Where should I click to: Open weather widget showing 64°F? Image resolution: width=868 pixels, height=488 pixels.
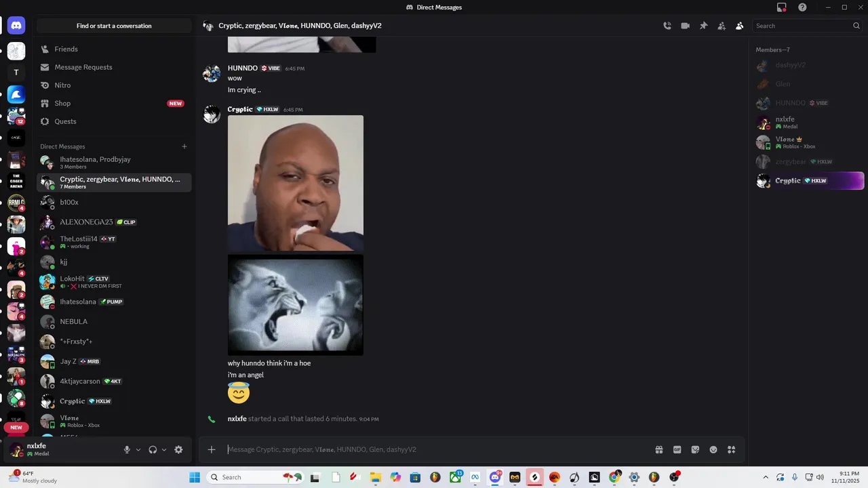tap(33, 477)
